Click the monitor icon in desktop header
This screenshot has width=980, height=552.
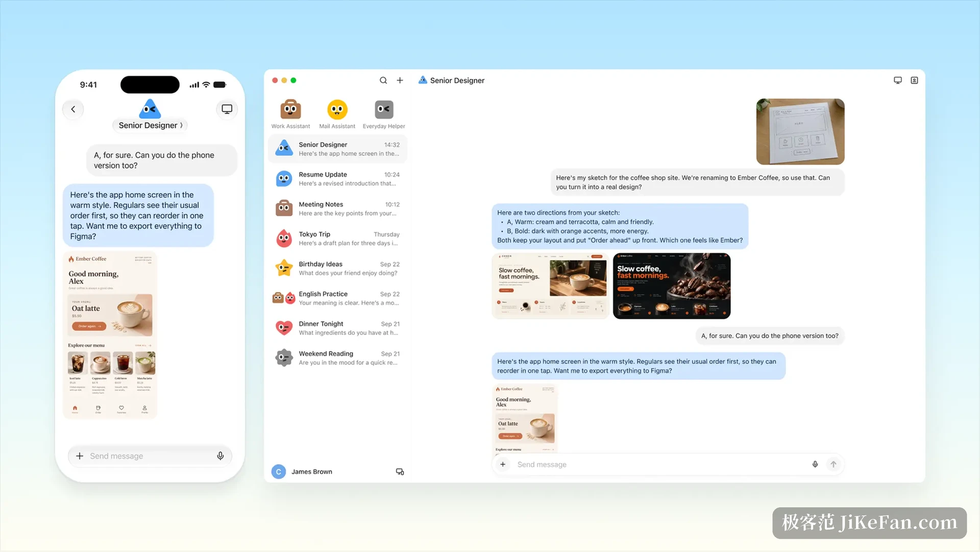(898, 81)
